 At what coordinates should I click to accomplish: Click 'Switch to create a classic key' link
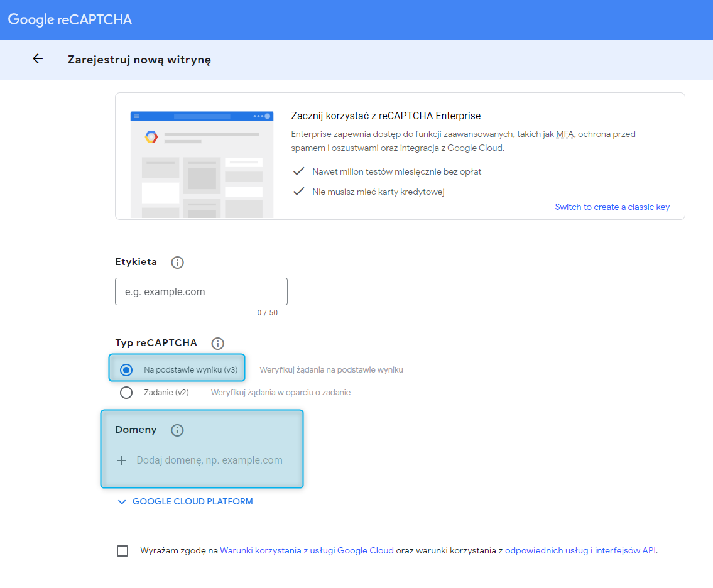612,207
